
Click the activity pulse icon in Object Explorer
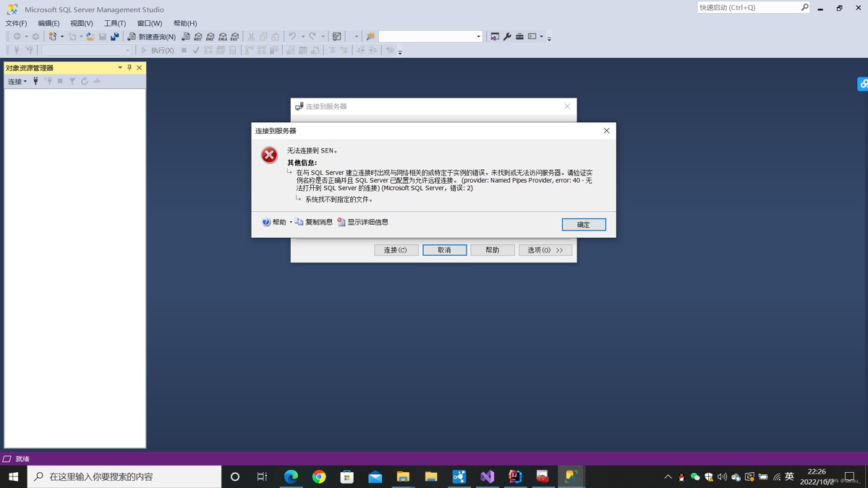97,82
